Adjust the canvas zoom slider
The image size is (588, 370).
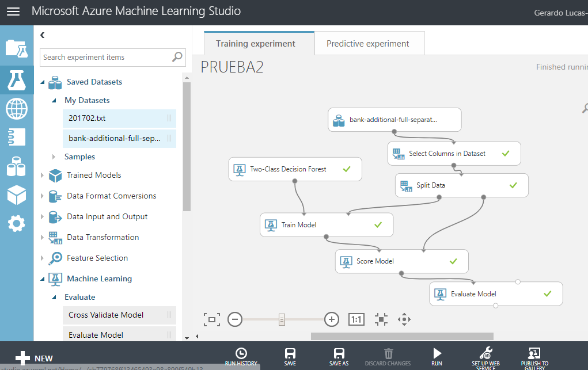pyautogui.click(x=282, y=319)
